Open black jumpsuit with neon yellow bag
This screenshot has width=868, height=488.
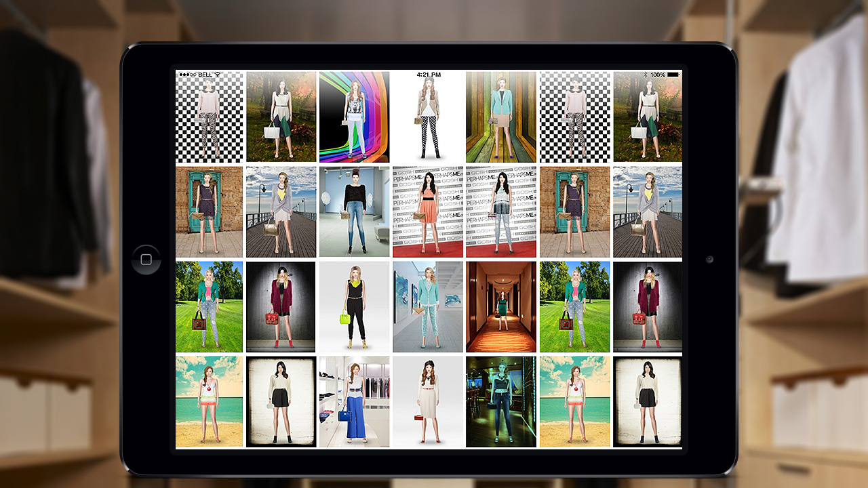pos(354,306)
